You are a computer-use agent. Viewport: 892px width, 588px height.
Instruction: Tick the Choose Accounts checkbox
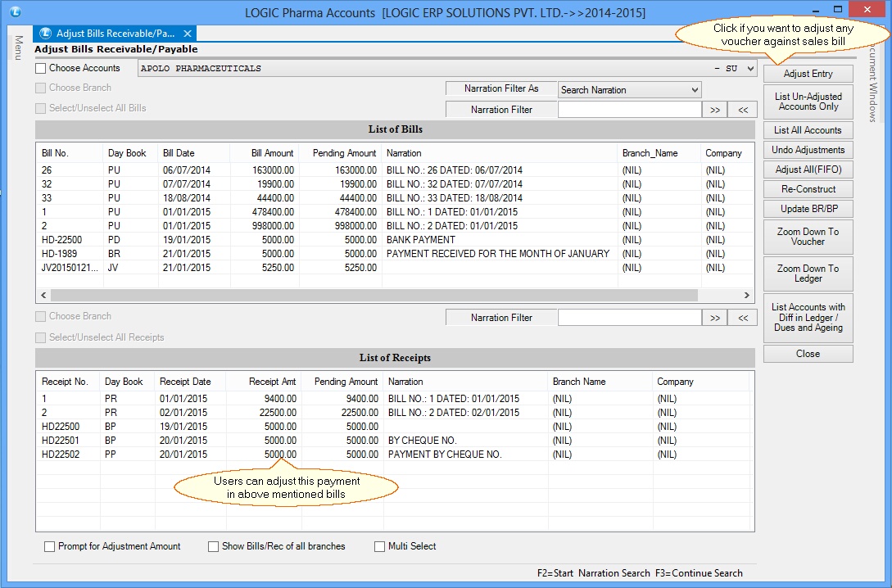40,68
